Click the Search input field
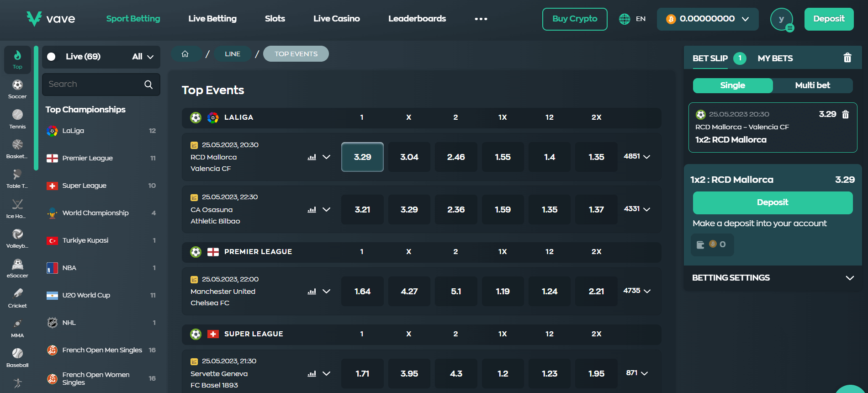 95,85
